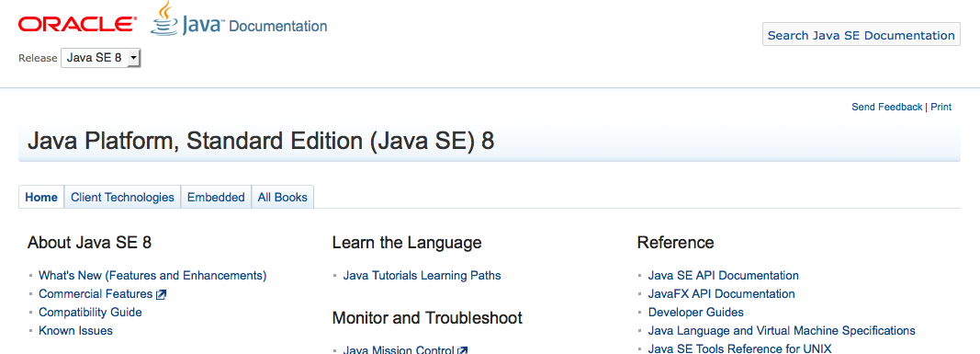Click the Search Java SE Documentation field
The height and width of the screenshot is (354, 980).
862,35
